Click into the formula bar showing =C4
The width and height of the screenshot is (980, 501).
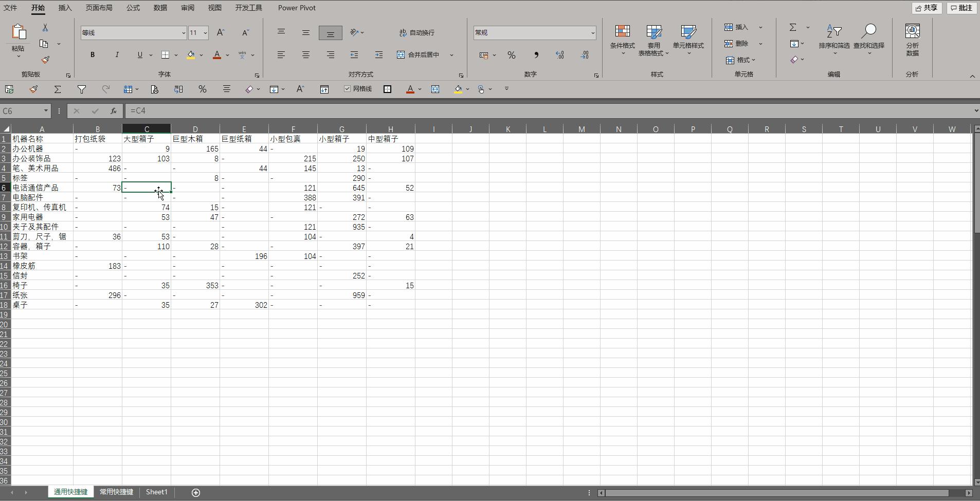(549, 111)
